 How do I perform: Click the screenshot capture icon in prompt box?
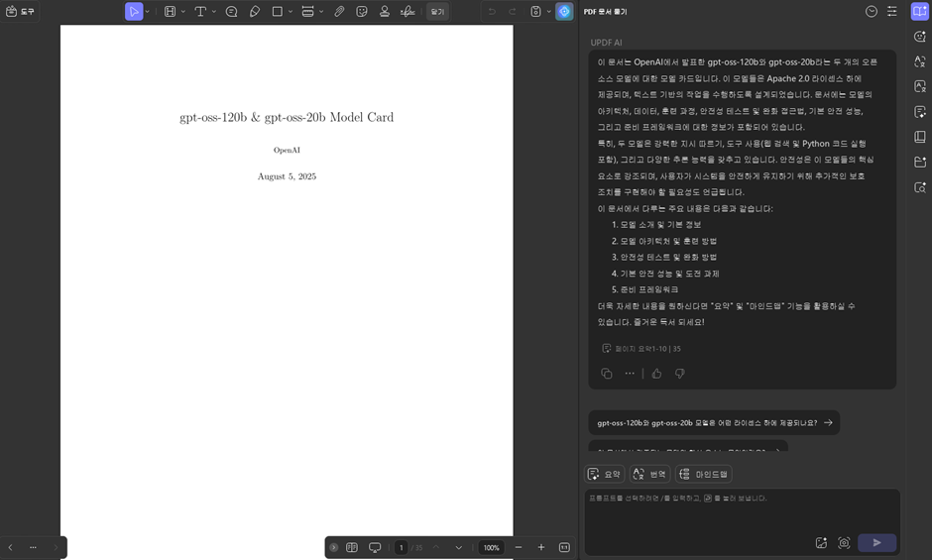click(844, 543)
